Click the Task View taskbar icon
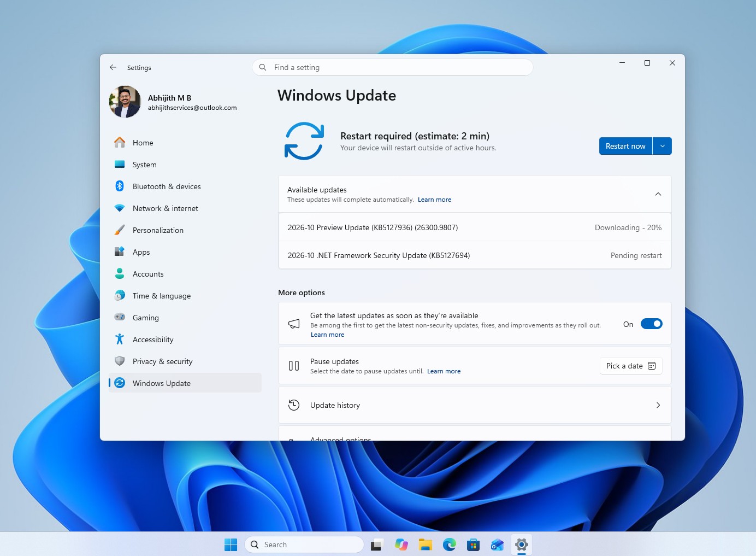 pos(376,545)
